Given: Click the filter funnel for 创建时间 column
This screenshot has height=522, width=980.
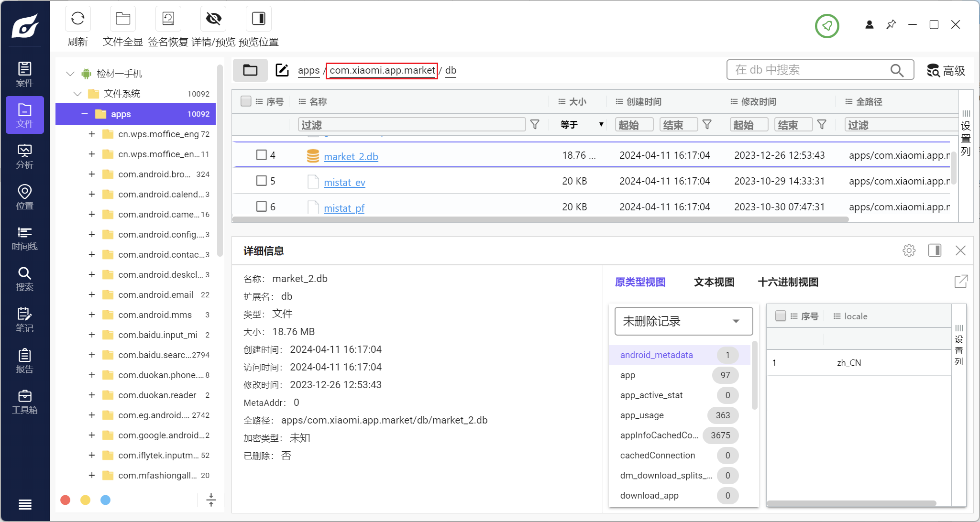Looking at the screenshot, I should 707,125.
